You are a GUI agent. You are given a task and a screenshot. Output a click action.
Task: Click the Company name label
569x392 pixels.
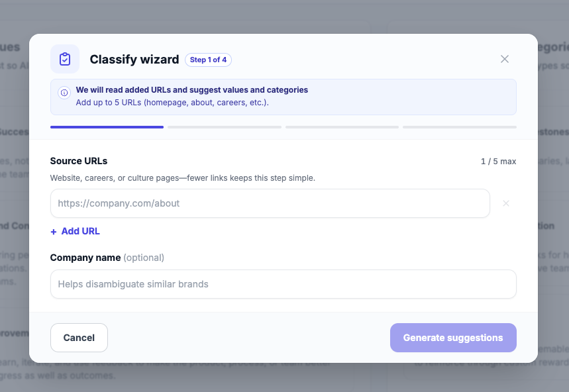click(85, 258)
